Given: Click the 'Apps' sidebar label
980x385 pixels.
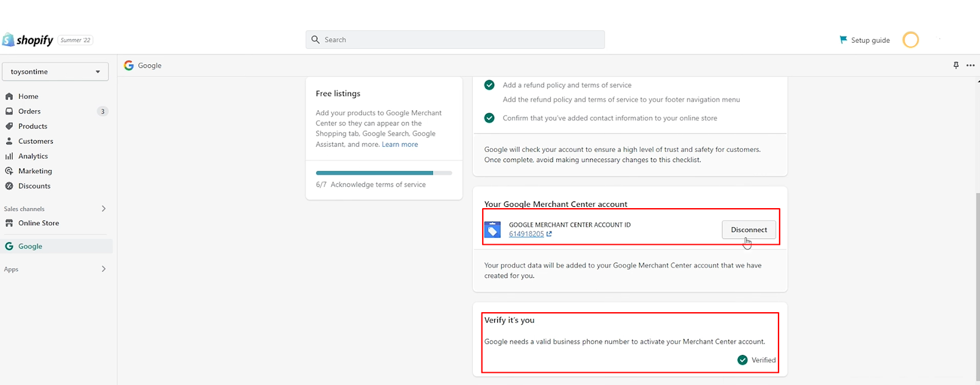Looking at the screenshot, I should pyautogui.click(x=11, y=269).
